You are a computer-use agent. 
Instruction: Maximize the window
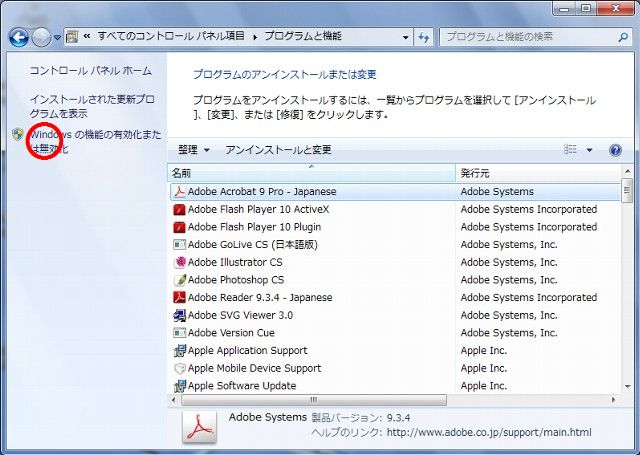coord(586,8)
